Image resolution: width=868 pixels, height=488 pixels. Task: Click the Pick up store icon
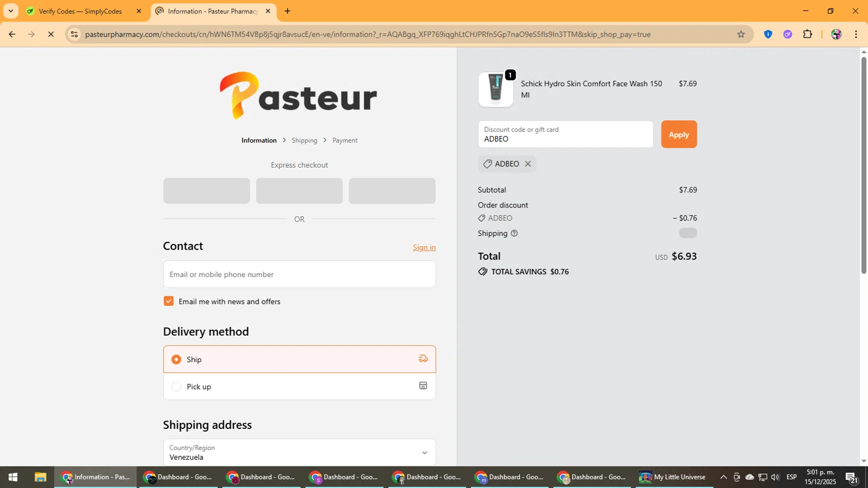click(423, 386)
